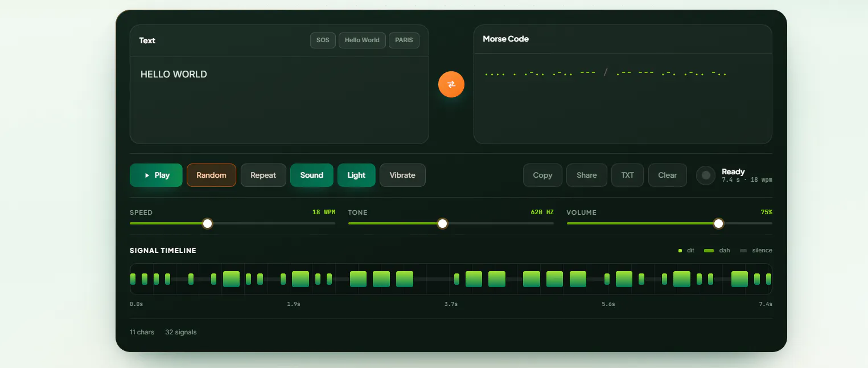The width and height of the screenshot is (868, 368).
Task: Click inside the Morse Code output field
Action: pos(623,99)
